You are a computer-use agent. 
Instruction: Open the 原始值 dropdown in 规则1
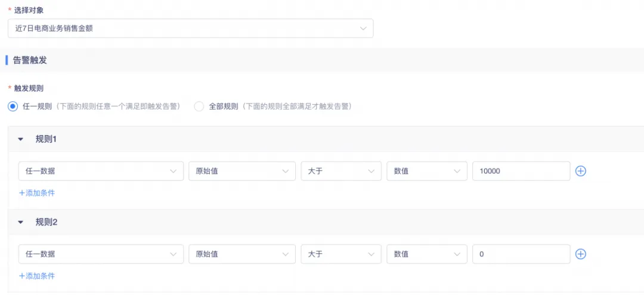click(x=241, y=171)
